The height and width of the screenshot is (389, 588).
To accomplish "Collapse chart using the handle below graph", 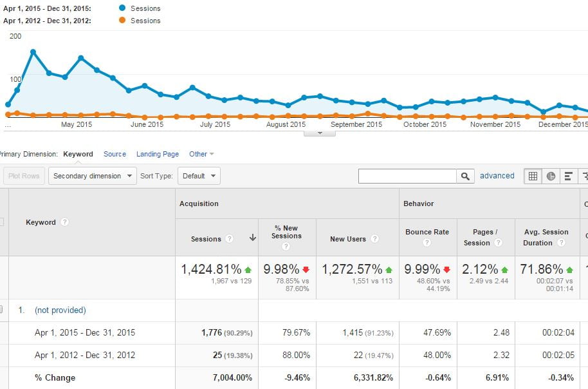I will (319, 133).
